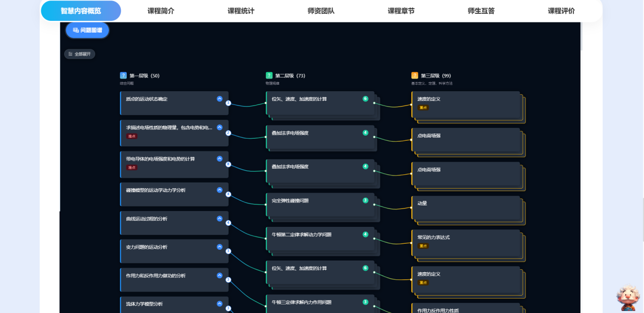Collapse the 碰撞模型的运动学动力学分析 chevron
This screenshot has height=313, width=644.
pyautogui.click(x=219, y=190)
